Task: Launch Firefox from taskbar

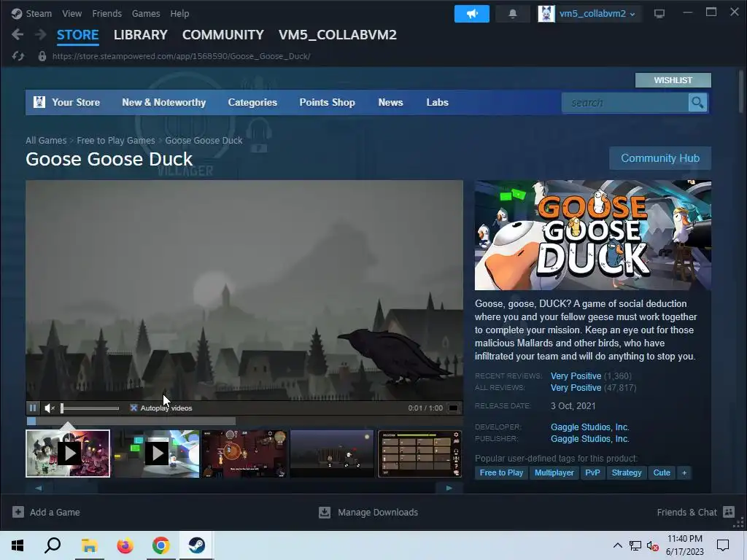Action: [125, 545]
